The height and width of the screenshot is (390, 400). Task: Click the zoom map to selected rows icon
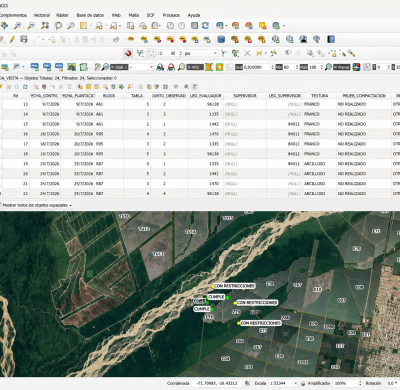point(130,87)
